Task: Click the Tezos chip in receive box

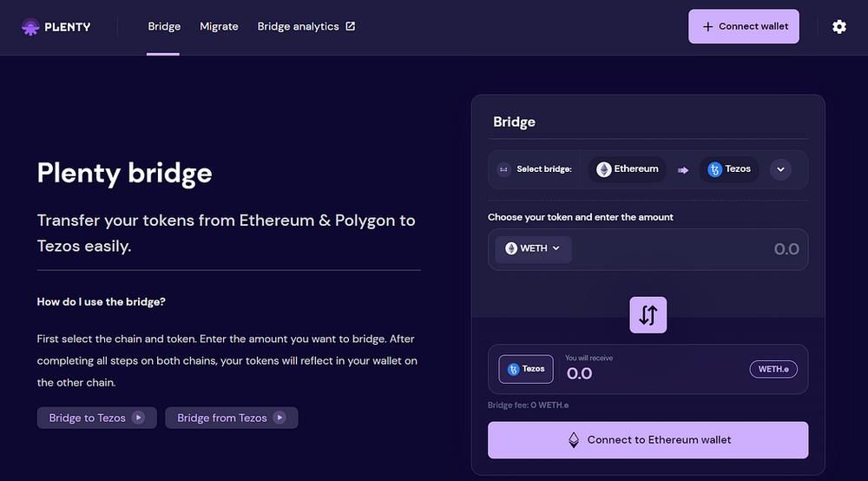Action: 526,369
